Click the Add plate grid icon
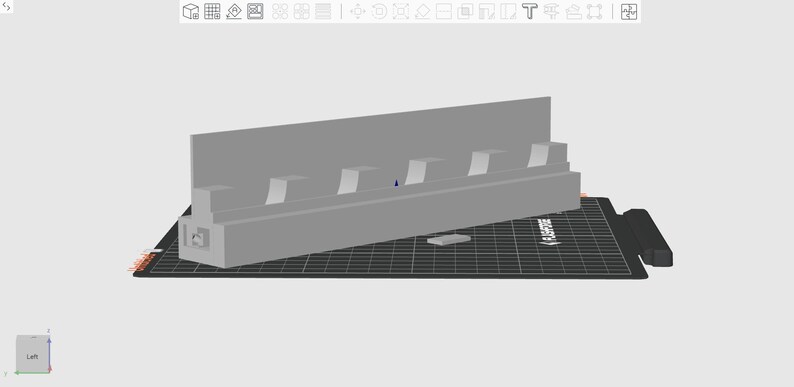The image size is (794, 387). 212,11
